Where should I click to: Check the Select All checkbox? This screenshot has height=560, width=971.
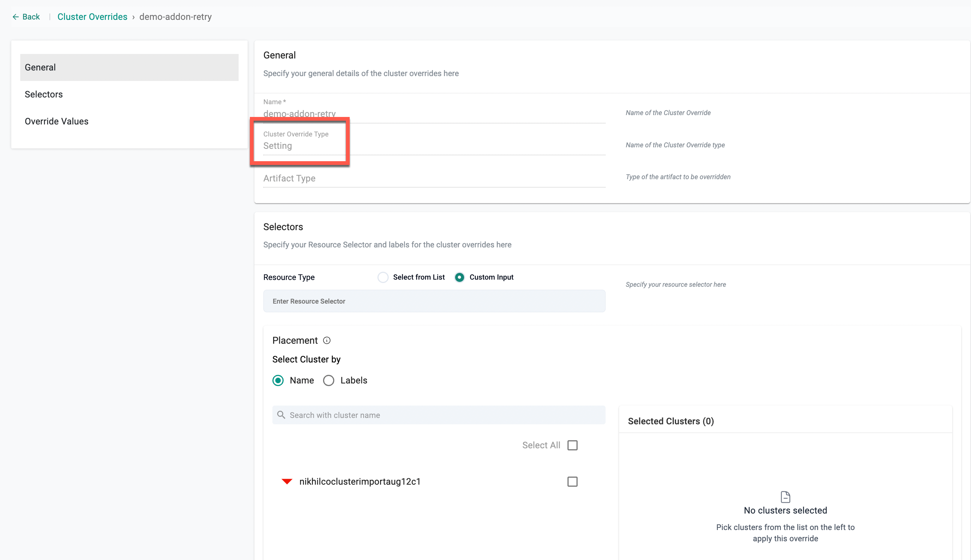point(572,445)
